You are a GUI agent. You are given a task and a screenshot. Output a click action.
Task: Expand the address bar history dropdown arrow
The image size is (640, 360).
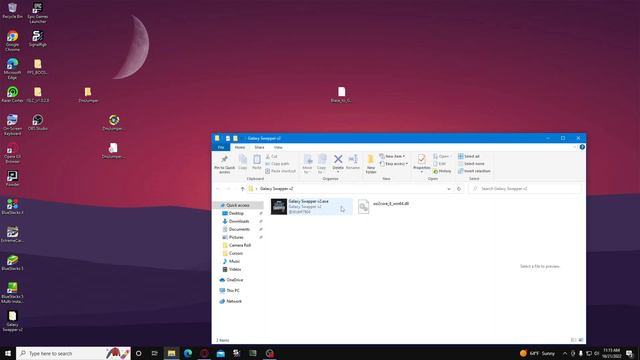point(449,189)
